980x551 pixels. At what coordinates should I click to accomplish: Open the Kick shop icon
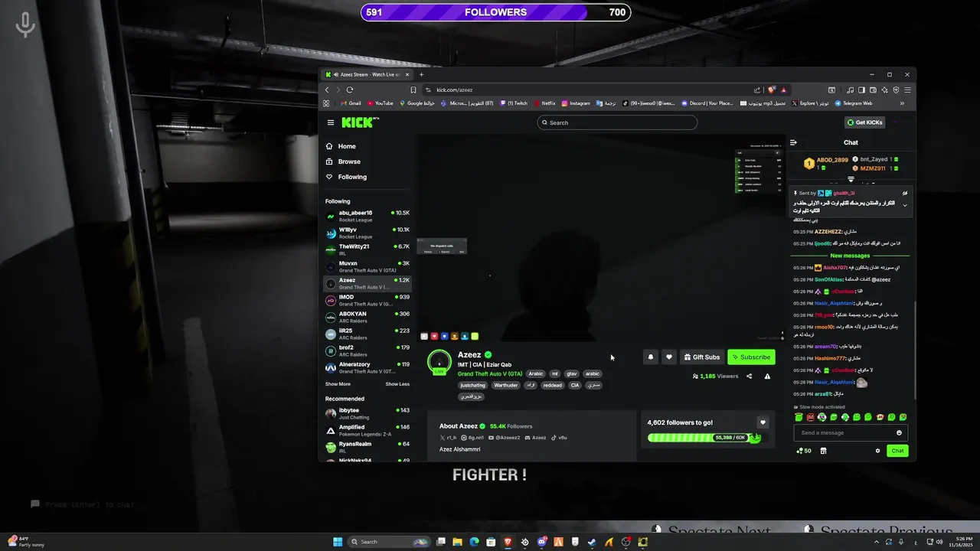pos(823,451)
